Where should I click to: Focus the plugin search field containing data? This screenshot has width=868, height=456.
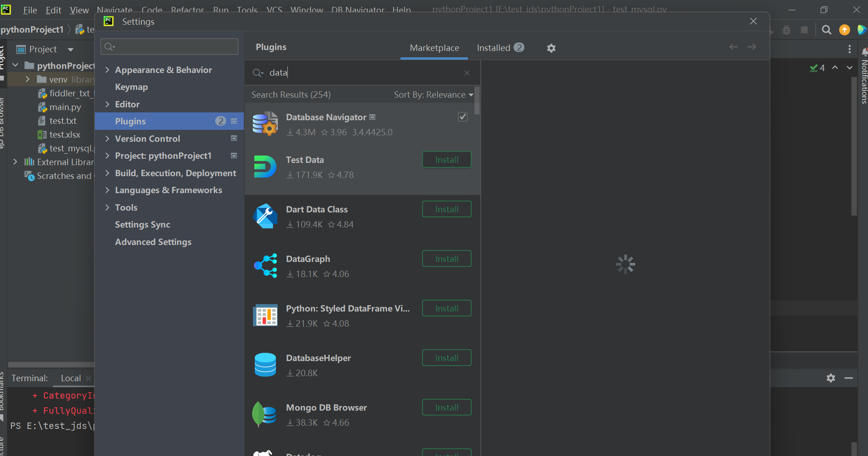(x=362, y=73)
